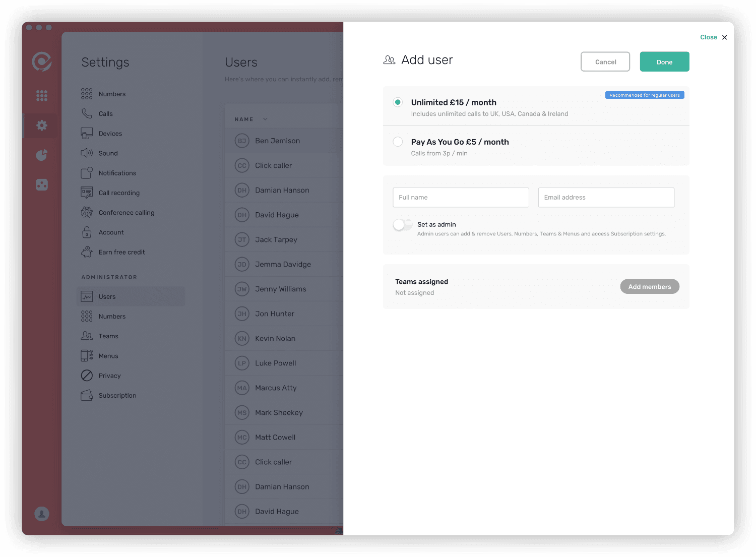Viewport: 756px width, 557px height.
Task: Click the JH avatar beside Jon Hunter
Action: [x=242, y=314]
